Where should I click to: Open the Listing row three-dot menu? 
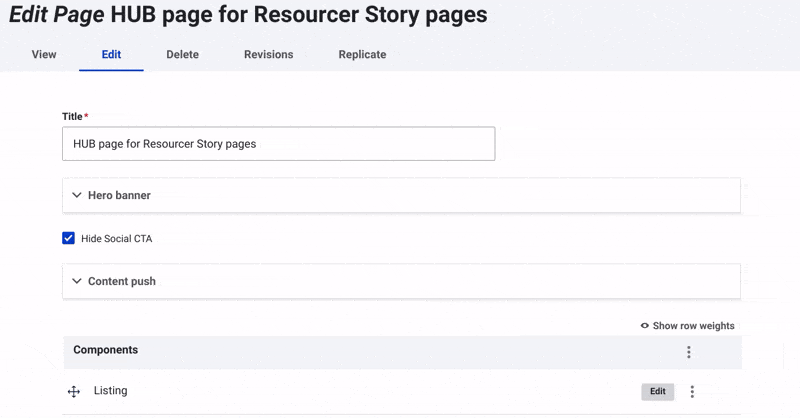tap(692, 391)
